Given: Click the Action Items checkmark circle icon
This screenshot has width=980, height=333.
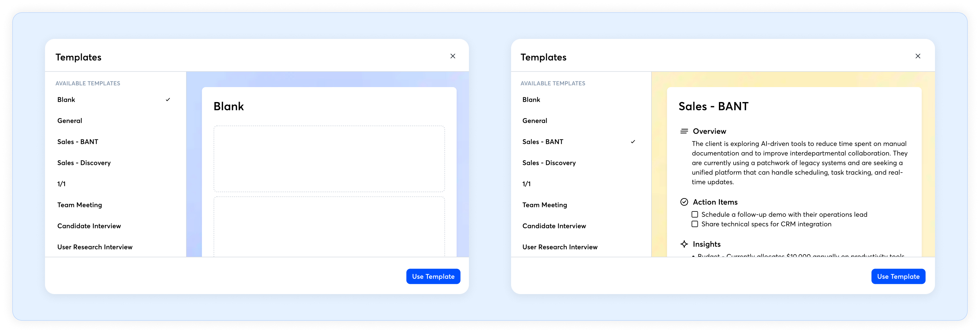Looking at the screenshot, I should 684,202.
